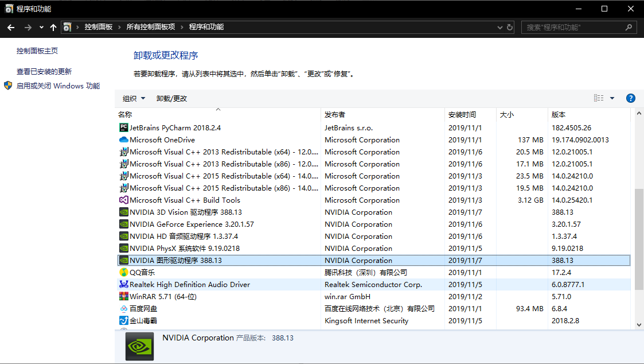Image resolution: width=644 pixels, height=364 pixels.
Task: Click the NVIDIA GeForce Experience icon
Action: click(124, 224)
